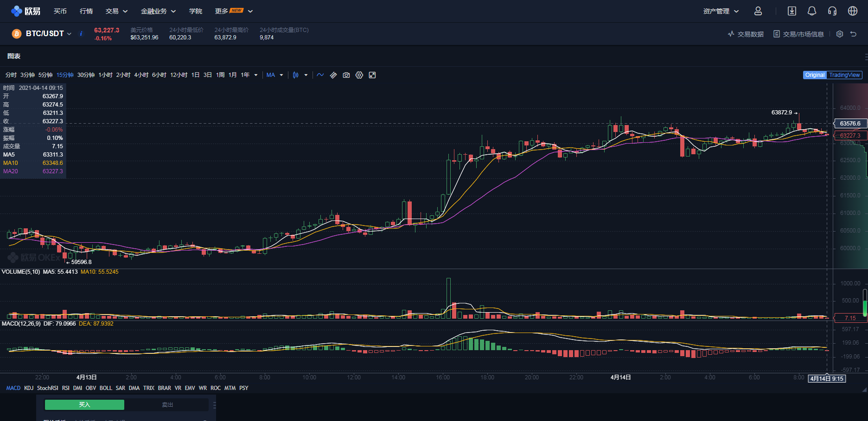This screenshot has width=868, height=421.
Task: Click the headset customer support icon
Action: pyautogui.click(x=832, y=11)
